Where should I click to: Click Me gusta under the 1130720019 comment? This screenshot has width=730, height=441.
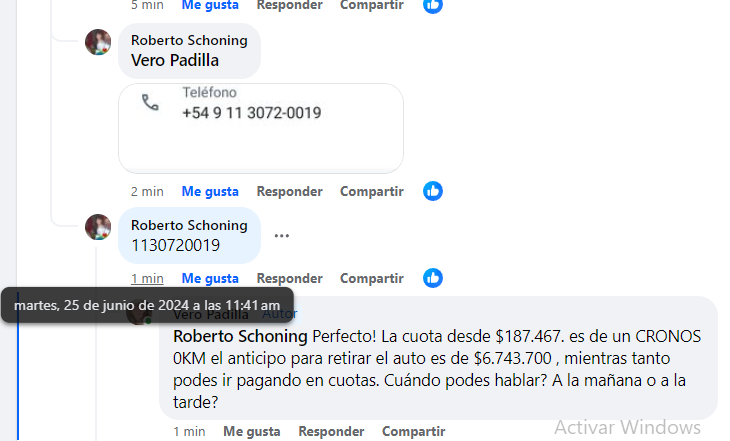(210, 278)
